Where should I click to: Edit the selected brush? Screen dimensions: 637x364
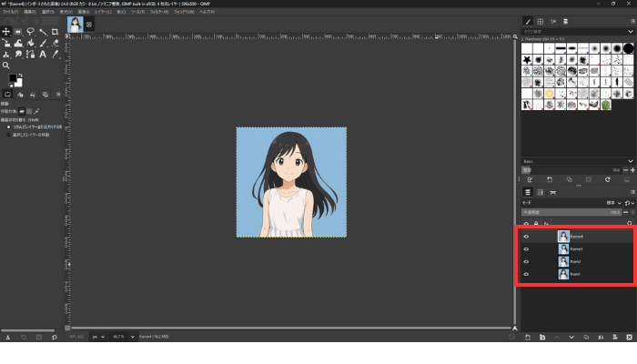(531, 179)
